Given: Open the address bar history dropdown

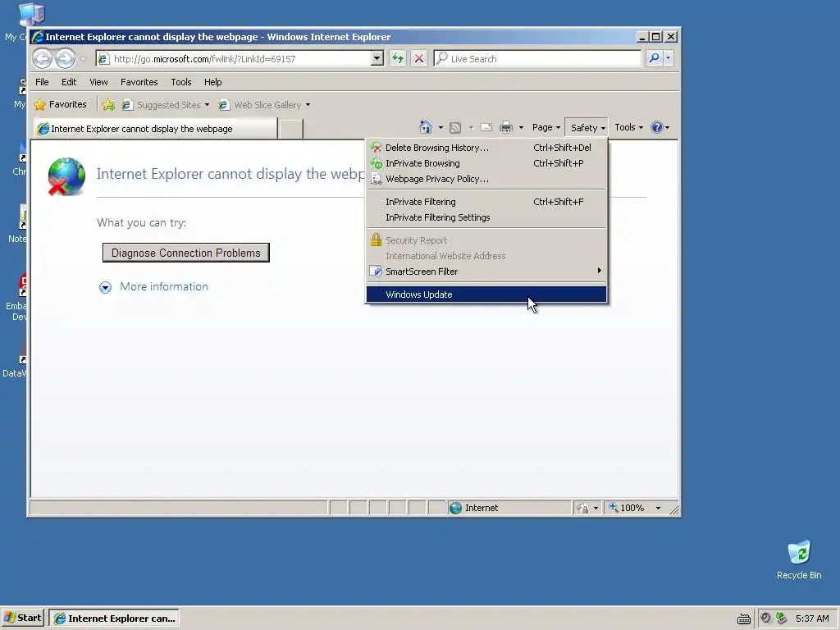Looking at the screenshot, I should [x=377, y=58].
